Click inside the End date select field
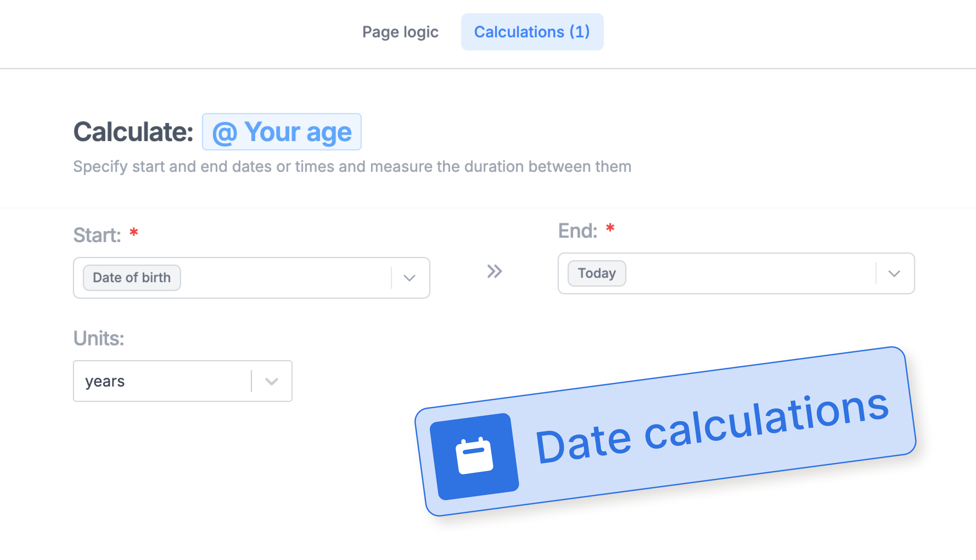Viewport: 976px width, 560px height. pos(736,274)
